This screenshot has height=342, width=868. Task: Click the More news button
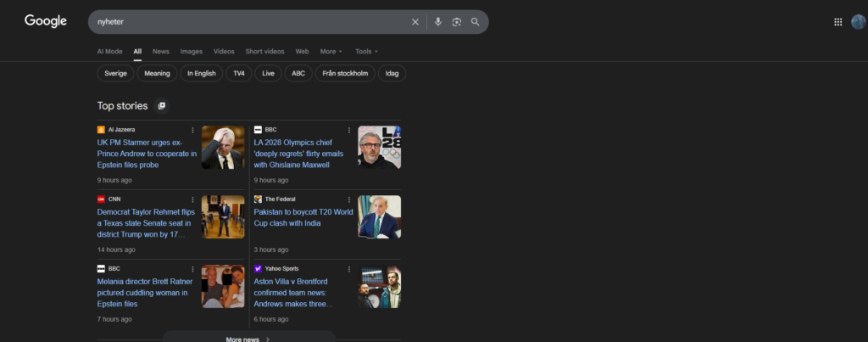pyautogui.click(x=248, y=337)
